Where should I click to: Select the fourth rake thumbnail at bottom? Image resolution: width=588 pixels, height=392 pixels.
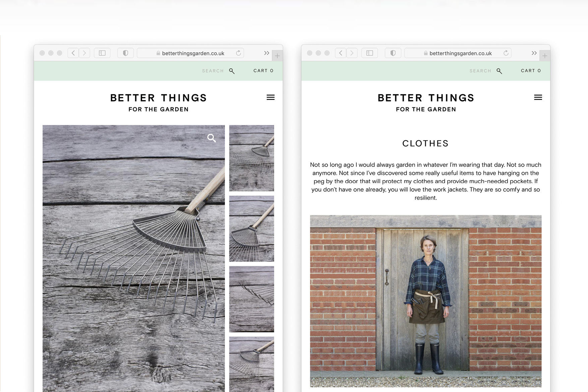coord(251,364)
